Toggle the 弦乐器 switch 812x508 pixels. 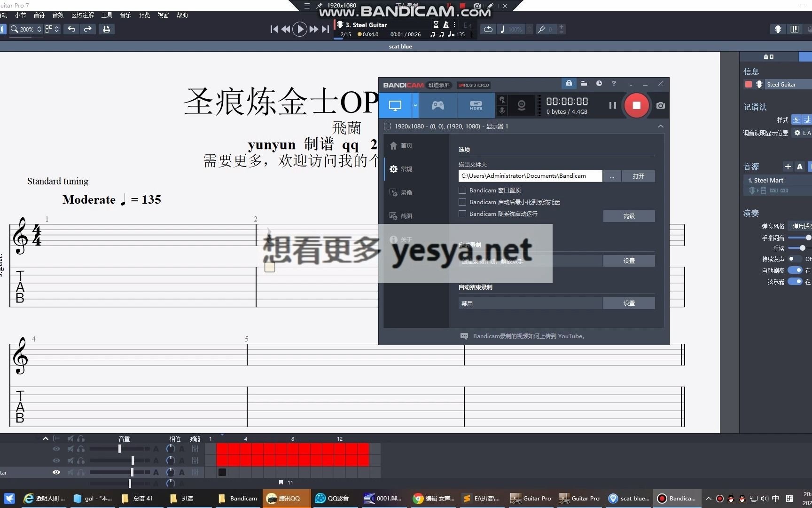click(795, 281)
